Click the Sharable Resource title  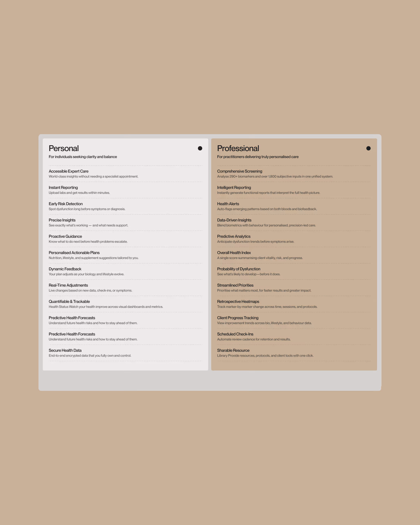pyautogui.click(x=233, y=350)
